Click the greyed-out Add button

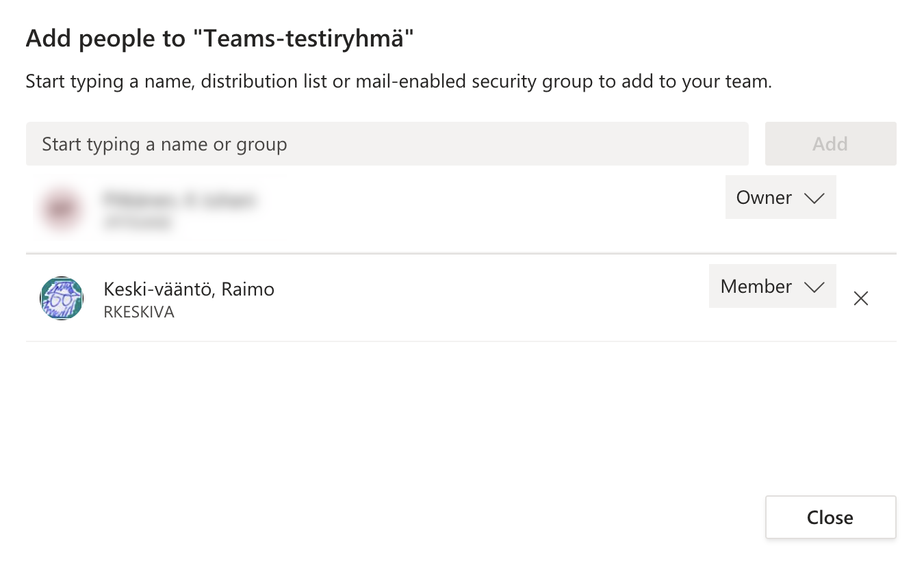click(x=831, y=144)
